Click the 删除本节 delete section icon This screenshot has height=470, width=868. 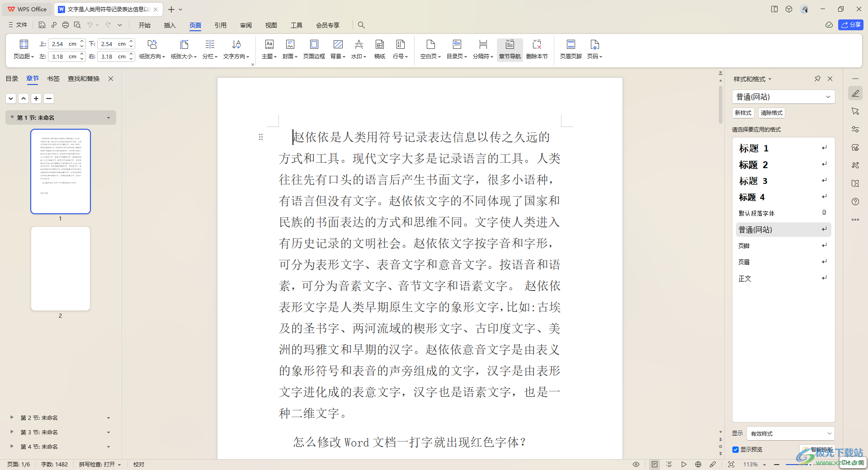537,44
